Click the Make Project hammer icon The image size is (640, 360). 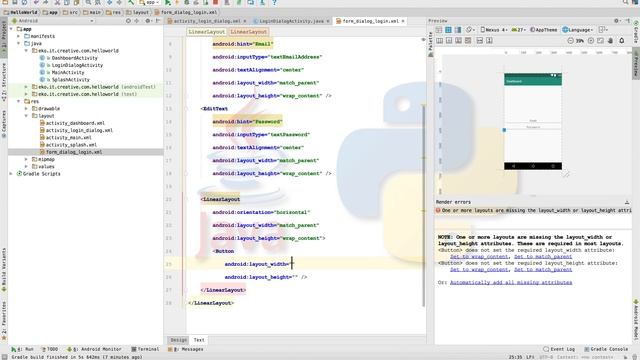tap(131, 2)
